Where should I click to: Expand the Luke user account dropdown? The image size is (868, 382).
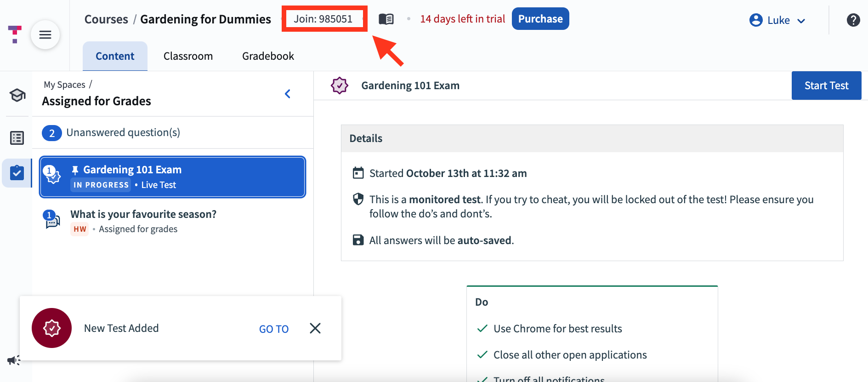click(x=777, y=20)
